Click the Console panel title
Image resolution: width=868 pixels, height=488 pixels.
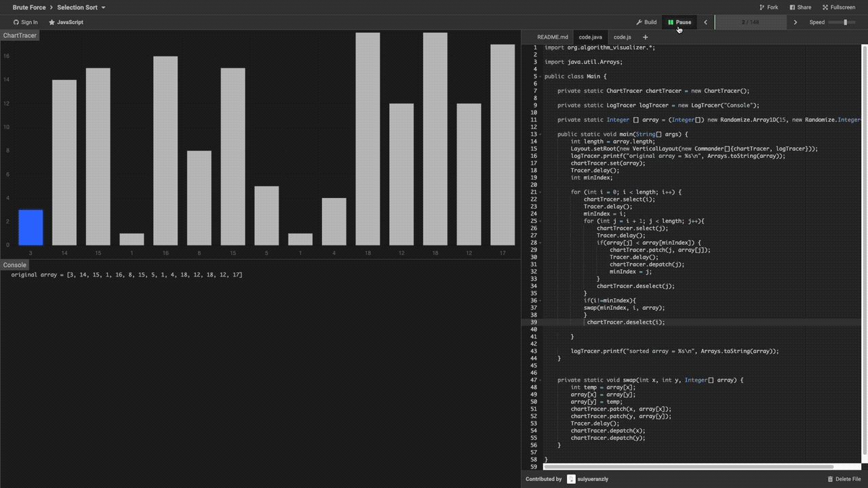(x=15, y=265)
